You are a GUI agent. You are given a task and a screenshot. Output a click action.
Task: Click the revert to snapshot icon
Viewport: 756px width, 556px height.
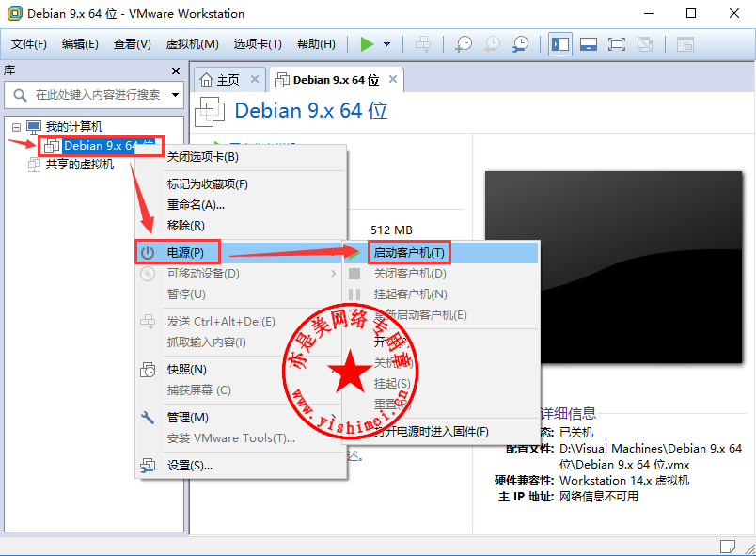tap(493, 44)
